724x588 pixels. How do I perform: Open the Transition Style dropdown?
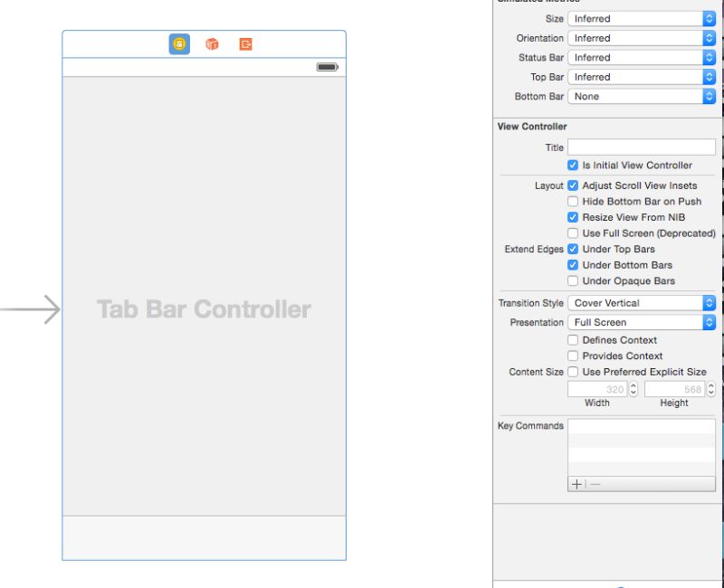[642, 303]
